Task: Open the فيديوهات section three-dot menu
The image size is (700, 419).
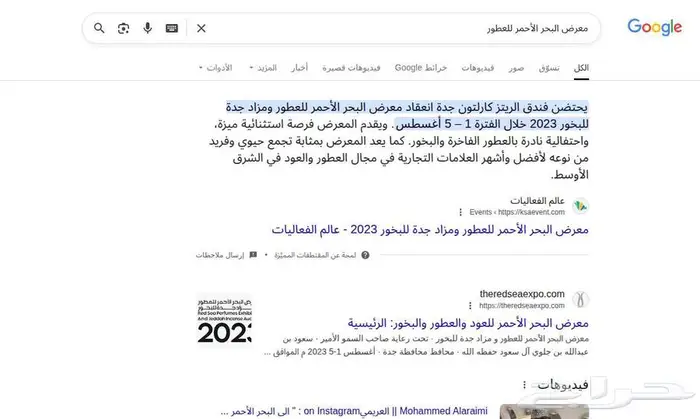Action: pos(524,384)
